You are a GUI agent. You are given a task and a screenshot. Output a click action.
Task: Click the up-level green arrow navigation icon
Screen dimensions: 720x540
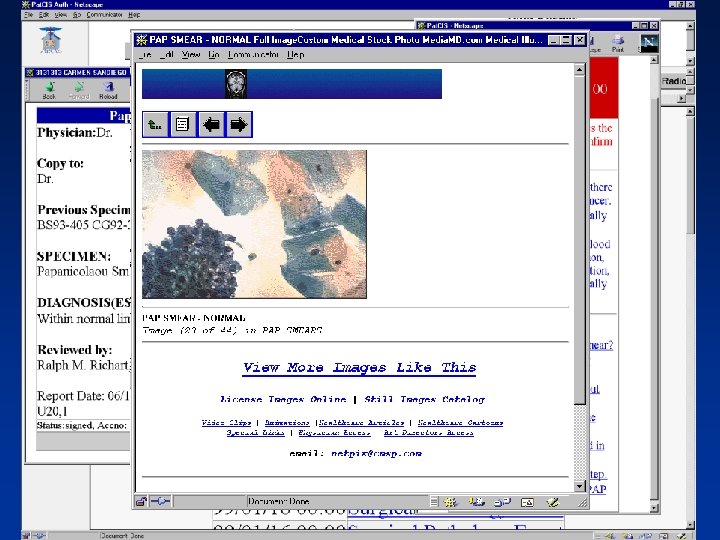coord(156,124)
